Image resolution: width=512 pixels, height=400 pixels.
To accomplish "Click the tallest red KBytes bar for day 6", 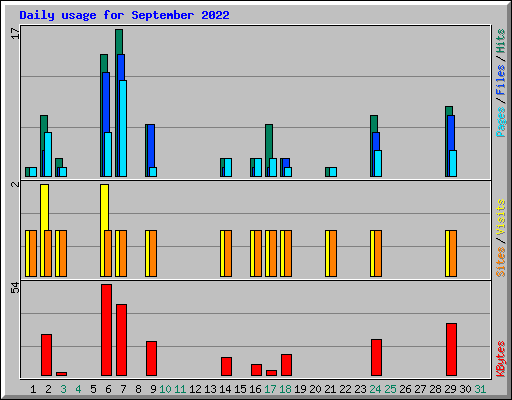I will (106, 330).
